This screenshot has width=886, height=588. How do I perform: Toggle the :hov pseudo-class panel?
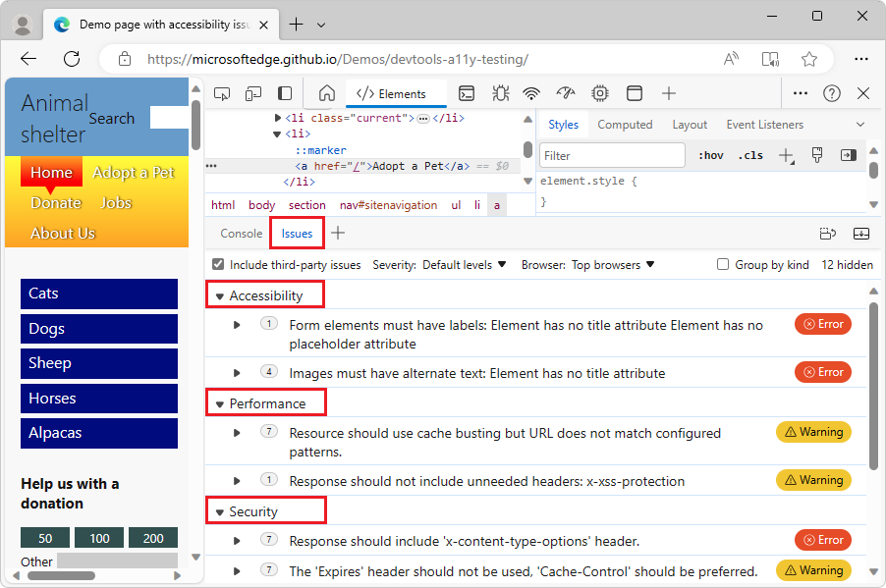[x=710, y=155]
